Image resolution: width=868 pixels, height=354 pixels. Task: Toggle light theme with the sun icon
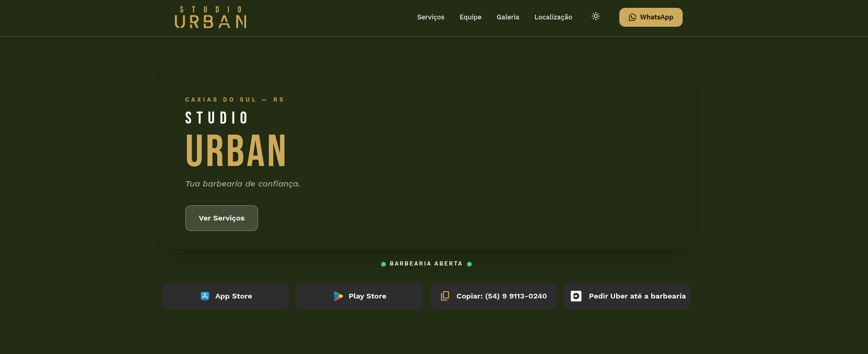[595, 17]
